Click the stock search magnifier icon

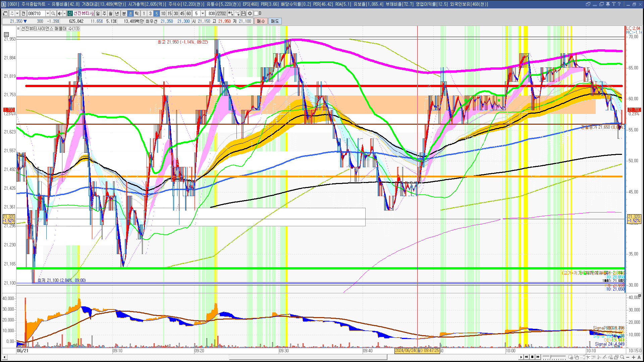click(x=53, y=13)
